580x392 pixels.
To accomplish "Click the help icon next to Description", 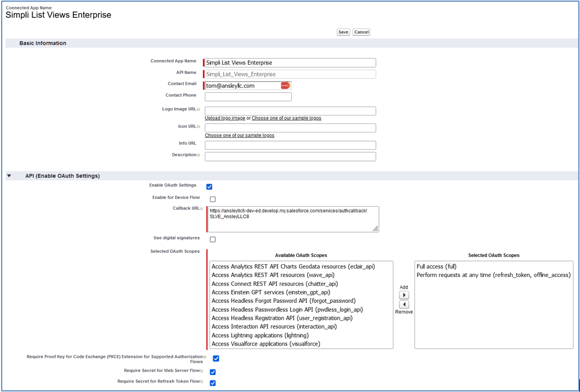I will pos(198,155).
